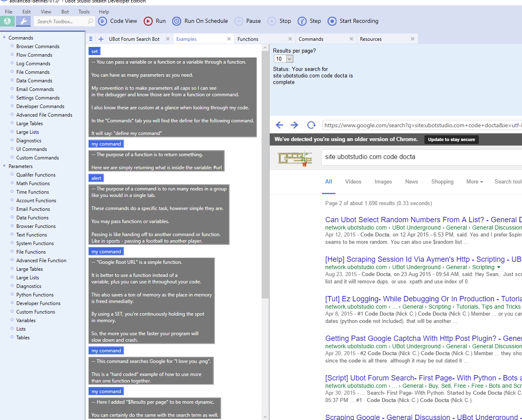The width and height of the screenshot is (522, 420).
Task: Click Update to stay secure button
Action: click(451, 139)
